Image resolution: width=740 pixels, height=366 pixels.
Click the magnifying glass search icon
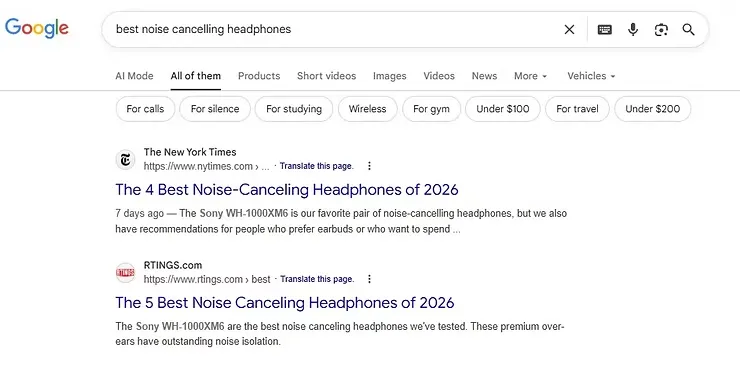689,30
